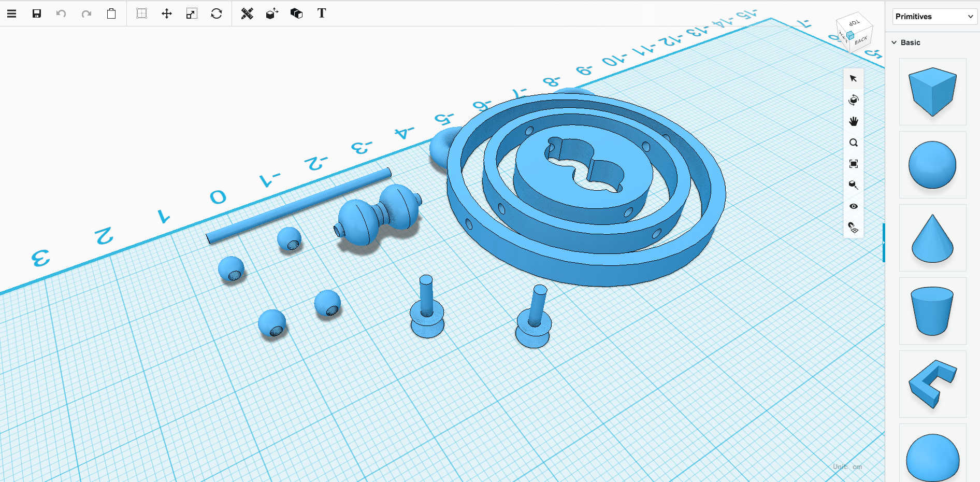The image size is (980, 482).
Task: Pick the sphere primitive thumbnail
Action: click(932, 165)
